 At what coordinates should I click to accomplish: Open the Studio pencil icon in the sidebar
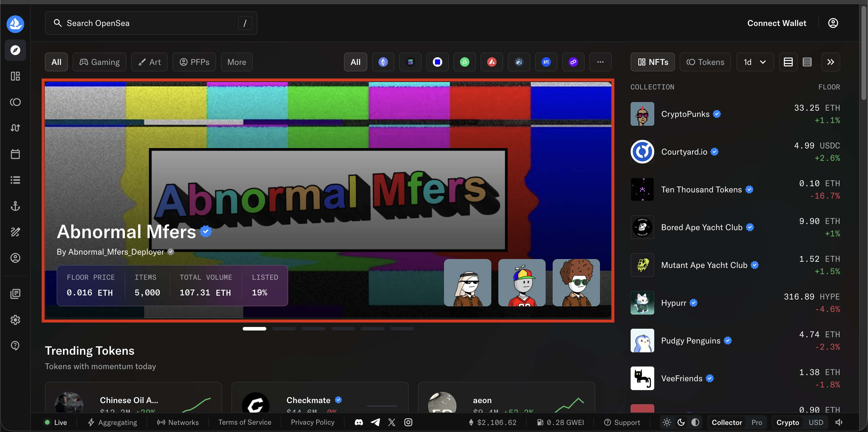coord(15,232)
